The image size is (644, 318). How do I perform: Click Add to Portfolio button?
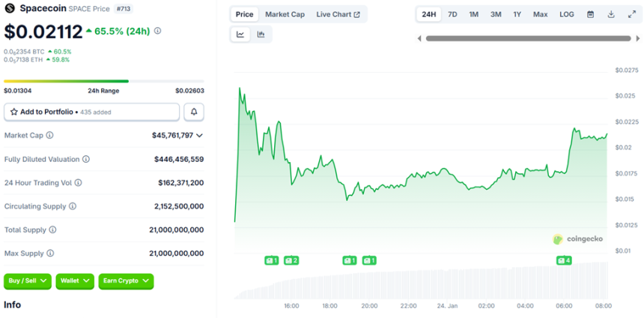click(x=91, y=112)
